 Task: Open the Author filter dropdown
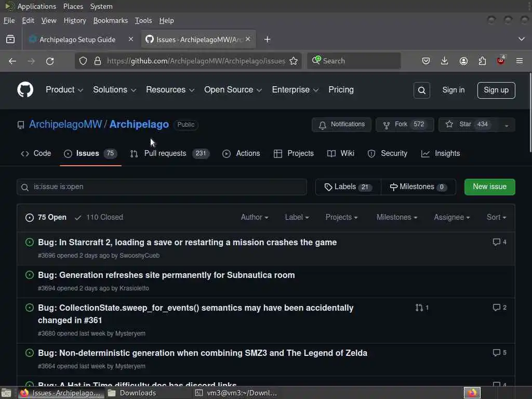pos(255,217)
